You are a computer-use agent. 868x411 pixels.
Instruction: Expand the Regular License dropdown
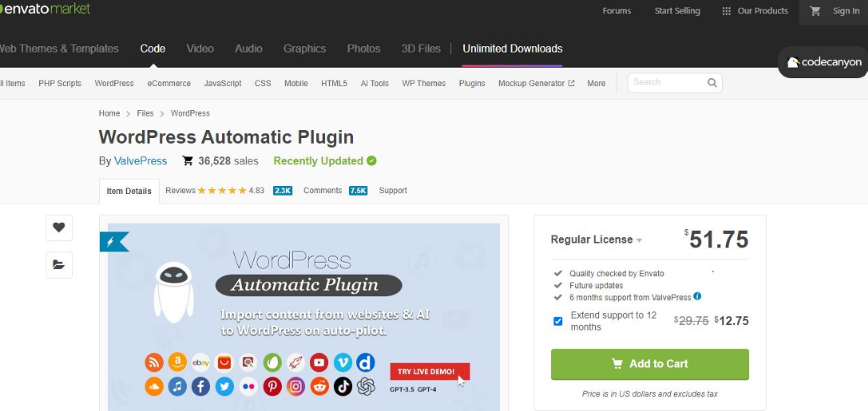point(597,239)
